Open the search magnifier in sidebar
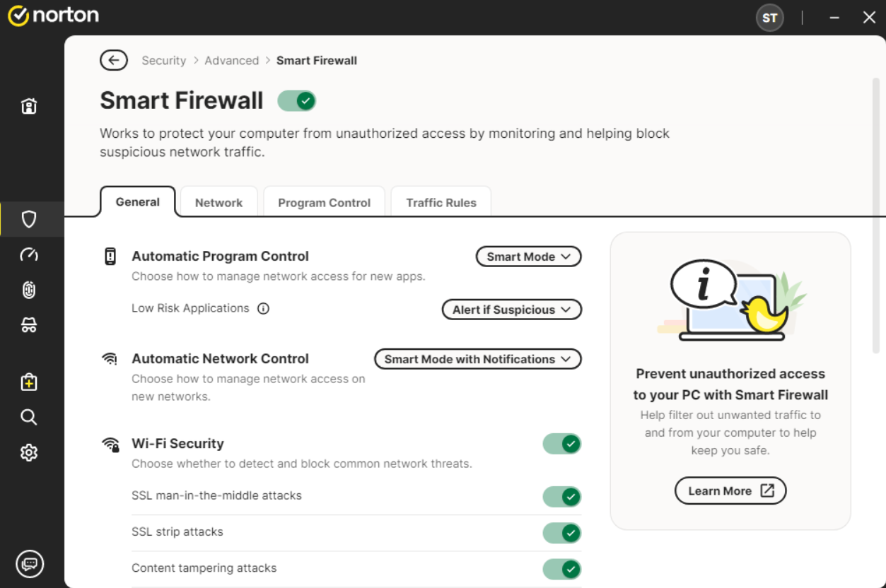The height and width of the screenshot is (588, 886). 28,417
